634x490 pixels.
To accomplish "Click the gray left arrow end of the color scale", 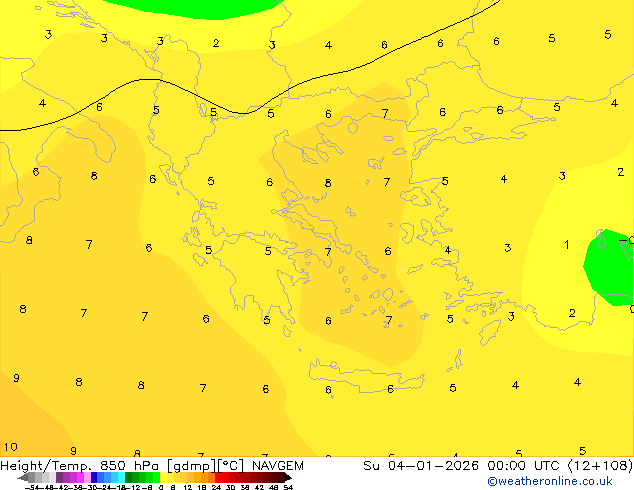I will [23, 478].
